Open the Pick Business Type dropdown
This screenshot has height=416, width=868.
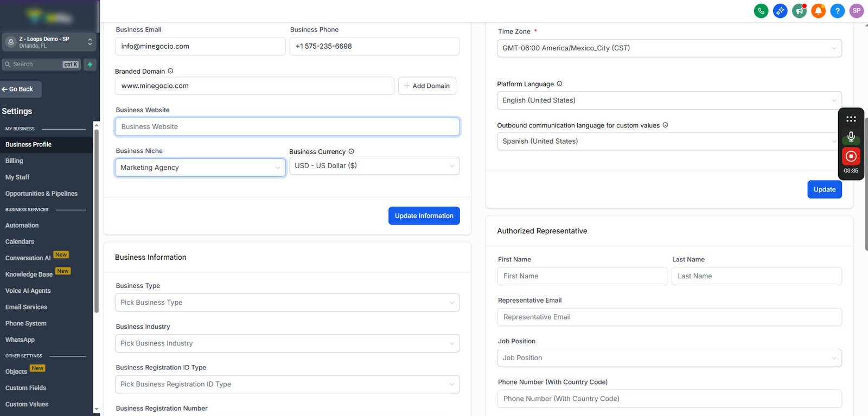[x=287, y=303]
